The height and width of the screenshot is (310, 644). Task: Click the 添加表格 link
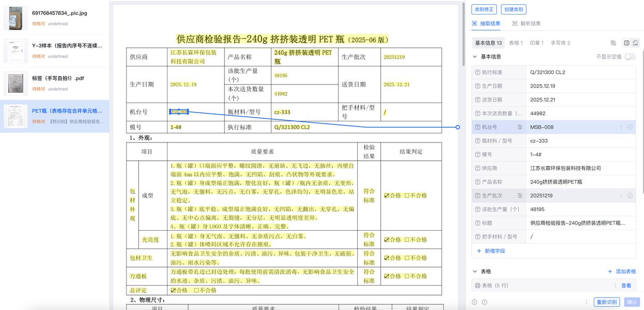622,272
